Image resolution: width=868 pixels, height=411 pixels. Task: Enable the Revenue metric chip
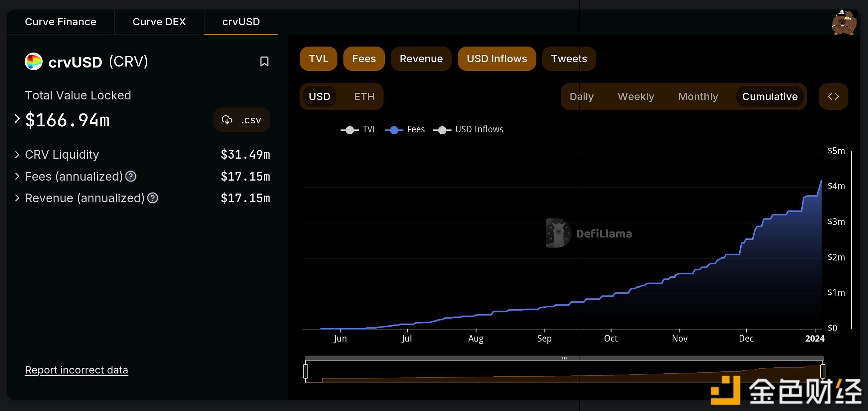click(x=421, y=59)
